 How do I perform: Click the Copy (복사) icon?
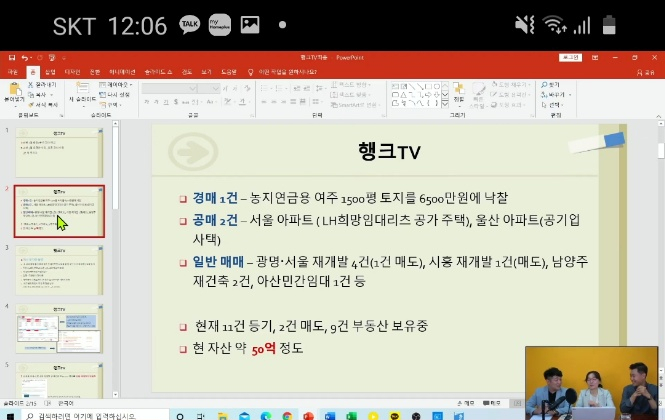coord(31,95)
